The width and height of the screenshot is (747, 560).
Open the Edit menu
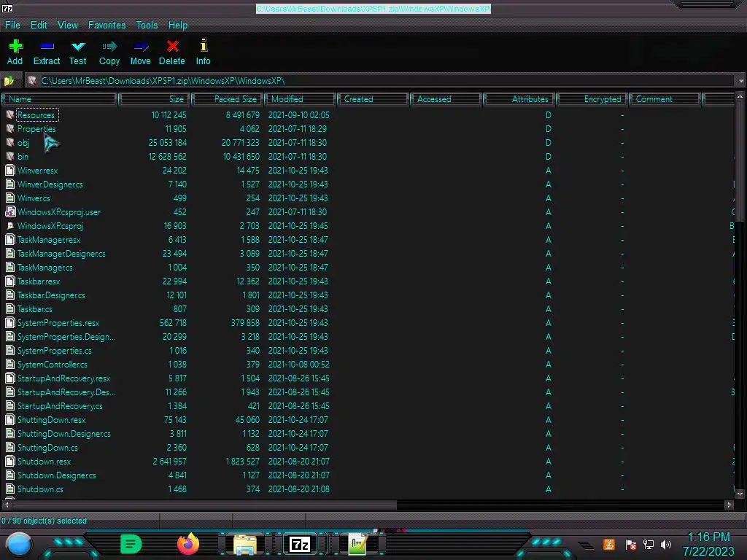[39, 26]
